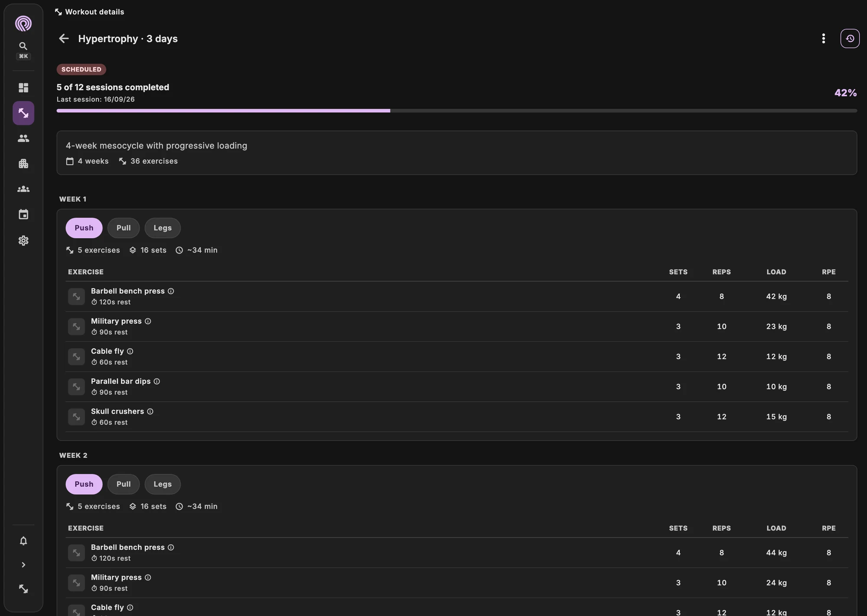Click the dumbbell icon at sidebar bottom
This screenshot has height=616, width=867.
tap(23, 589)
